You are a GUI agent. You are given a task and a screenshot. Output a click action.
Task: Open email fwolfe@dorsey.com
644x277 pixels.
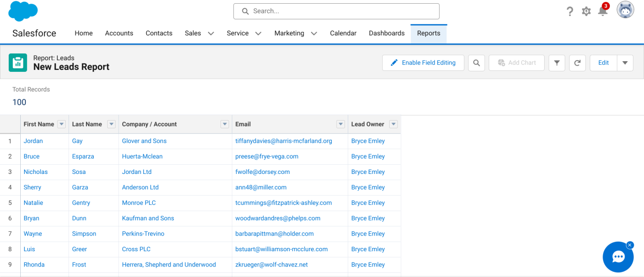tap(263, 172)
